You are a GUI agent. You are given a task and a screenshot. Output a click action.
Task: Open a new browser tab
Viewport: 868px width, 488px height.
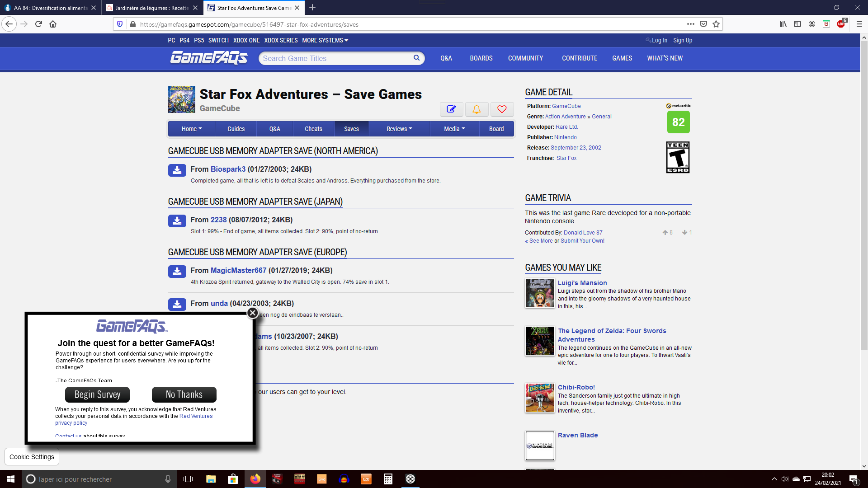[x=312, y=7]
